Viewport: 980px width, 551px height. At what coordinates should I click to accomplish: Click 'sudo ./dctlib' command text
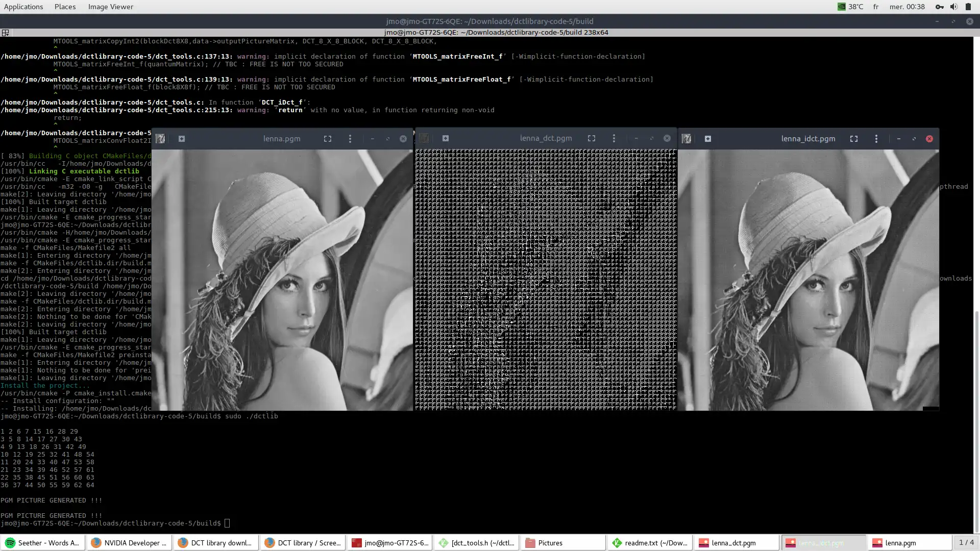coord(252,416)
